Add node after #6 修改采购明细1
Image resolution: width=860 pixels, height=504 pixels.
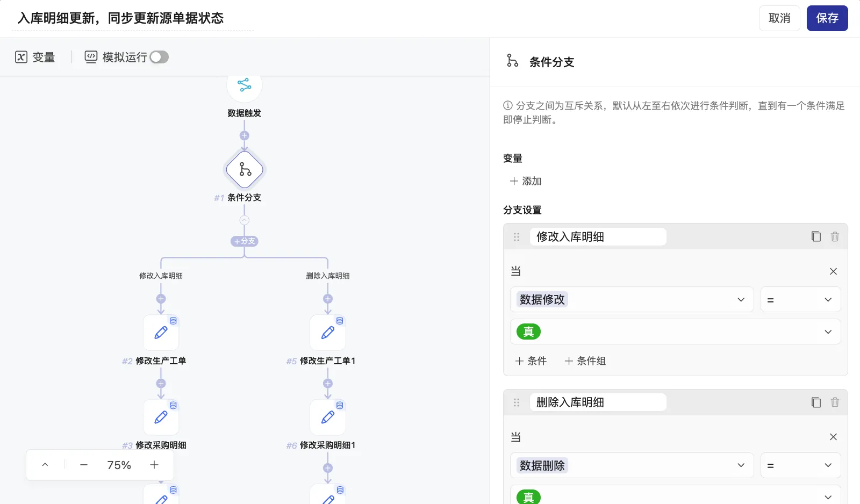point(328,468)
